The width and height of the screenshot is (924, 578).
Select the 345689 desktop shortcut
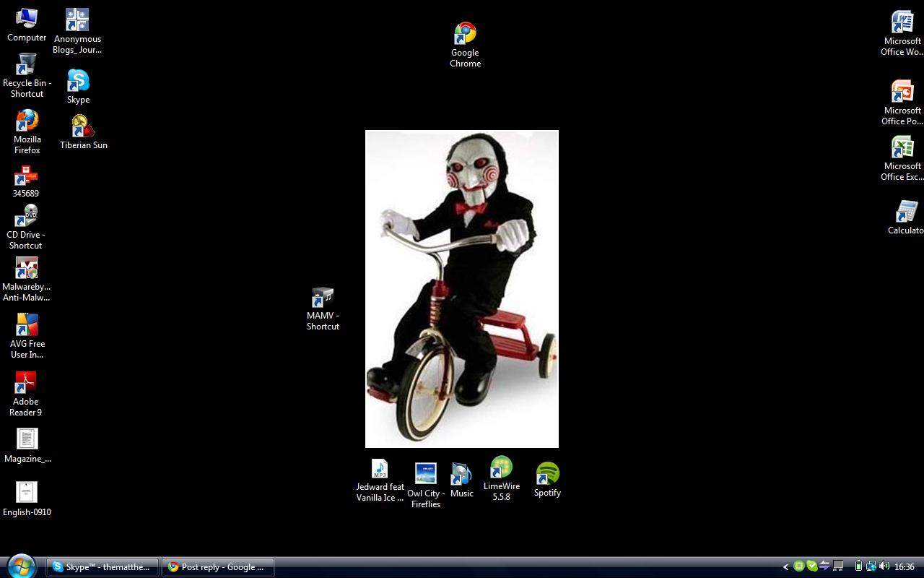26,181
